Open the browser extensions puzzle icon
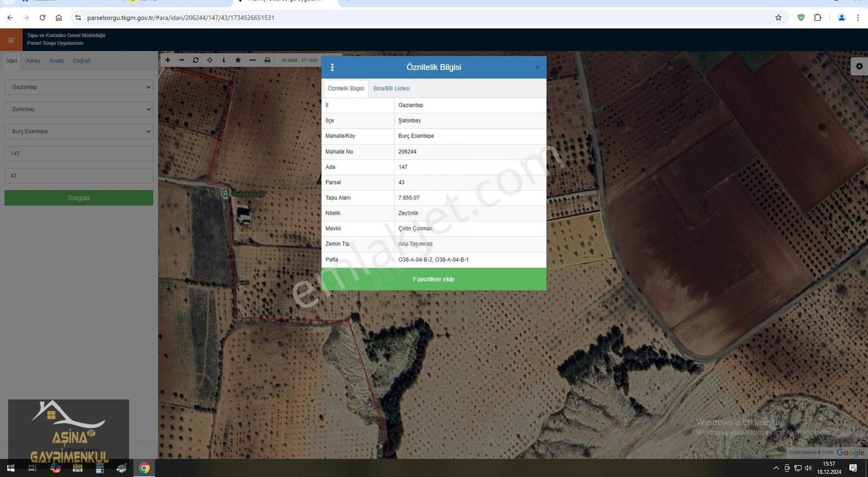Screen dimensions: 868x477 [x=818, y=18]
